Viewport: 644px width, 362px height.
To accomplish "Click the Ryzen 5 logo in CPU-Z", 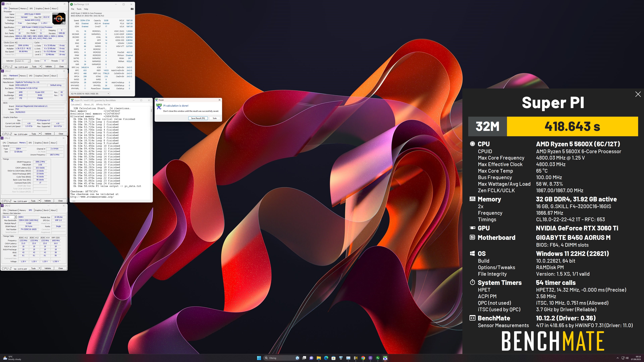I will [x=59, y=18].
